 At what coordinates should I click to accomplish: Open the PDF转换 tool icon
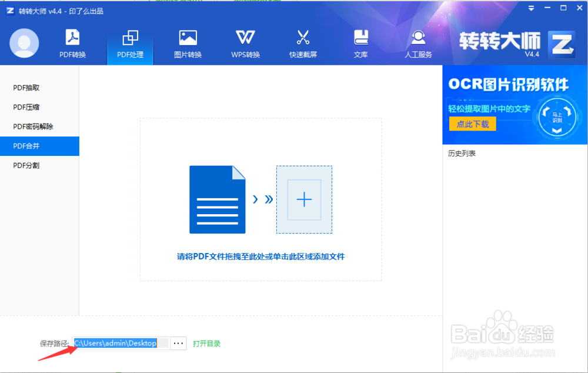click(72, 44)
